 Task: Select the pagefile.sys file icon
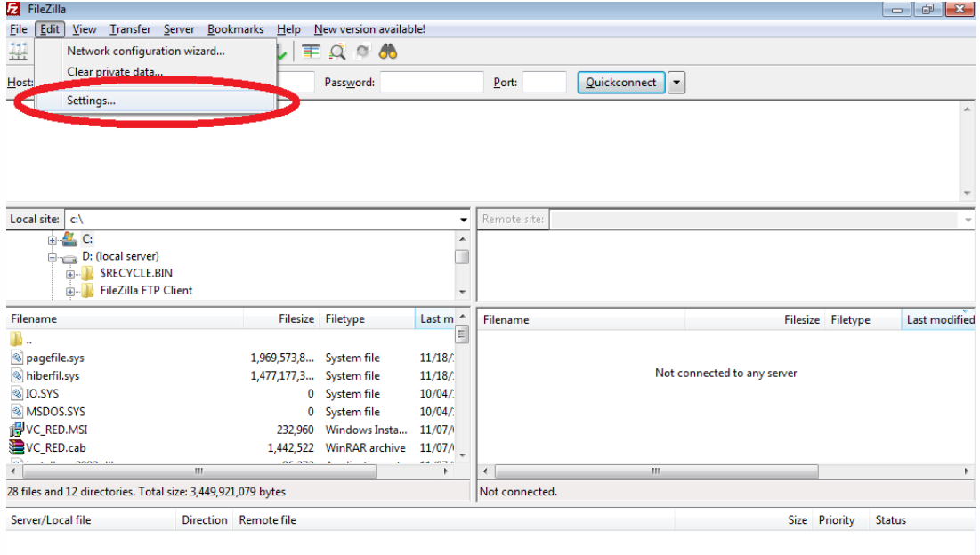pos(17,358)
